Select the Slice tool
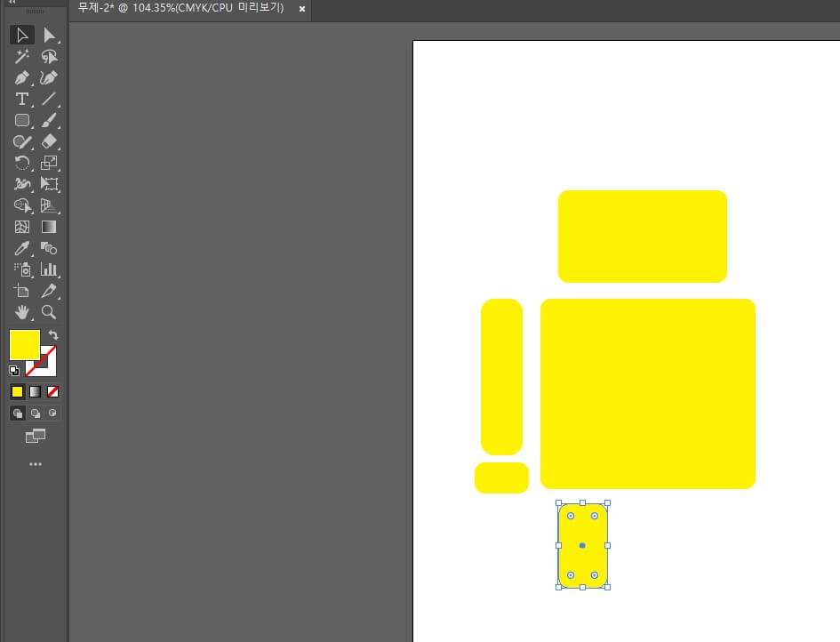The width and height of the screenshot is (840, 642). point(49,291)
